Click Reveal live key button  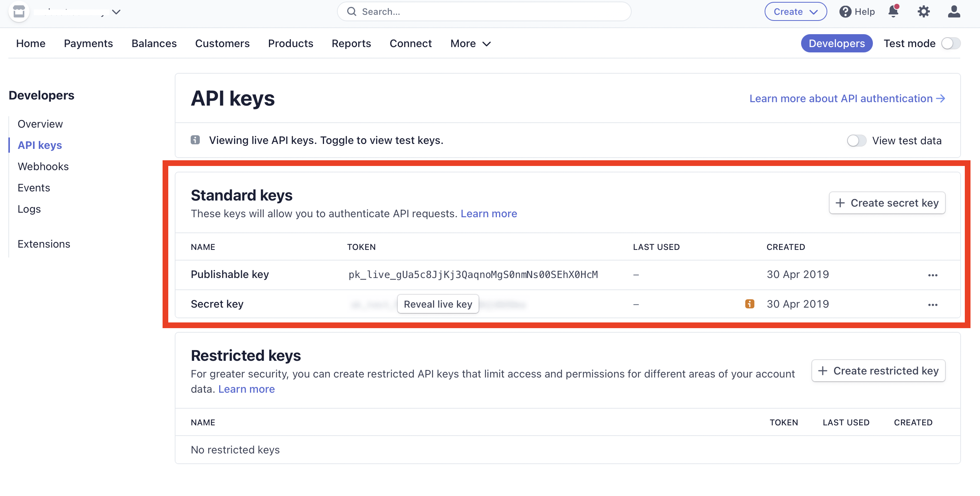coord(438,304)
